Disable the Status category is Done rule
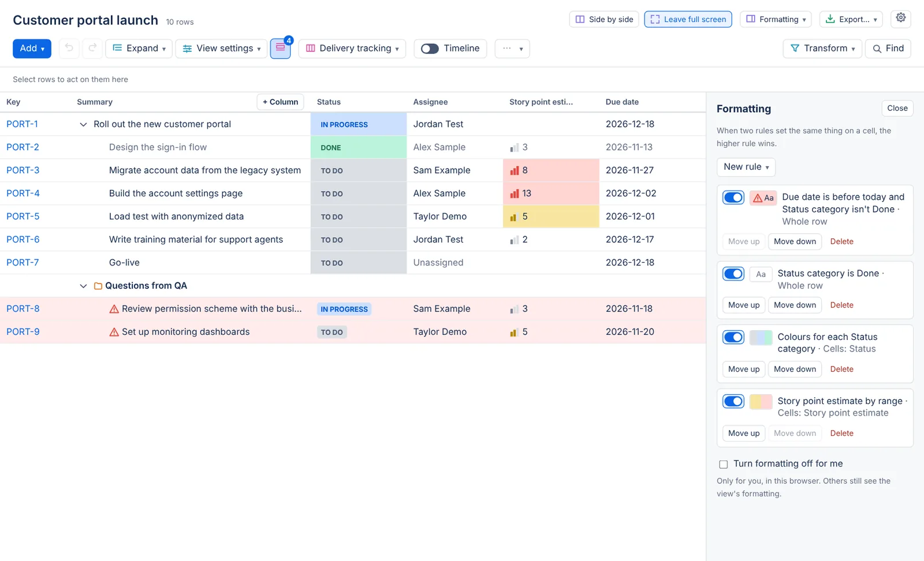 [733, 274]
